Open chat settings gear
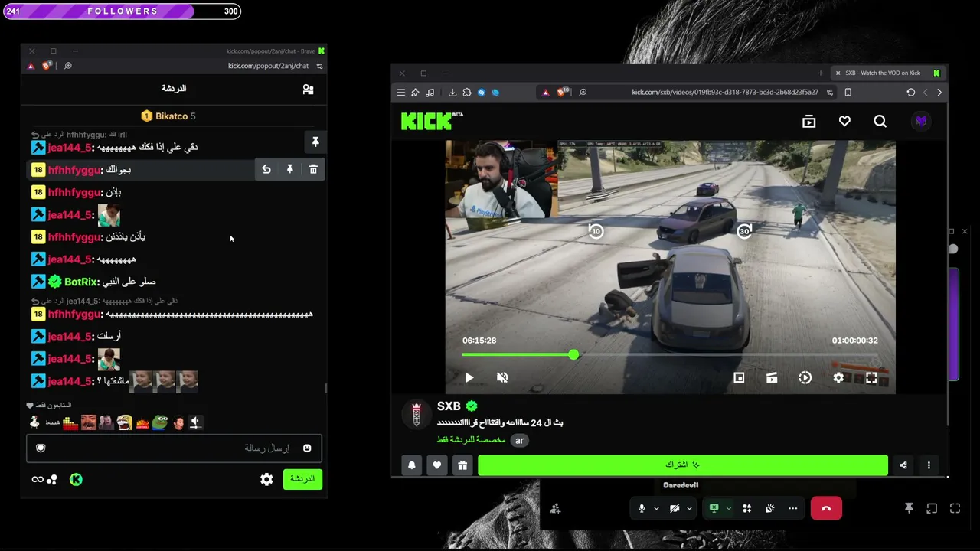 coord(266,480)
